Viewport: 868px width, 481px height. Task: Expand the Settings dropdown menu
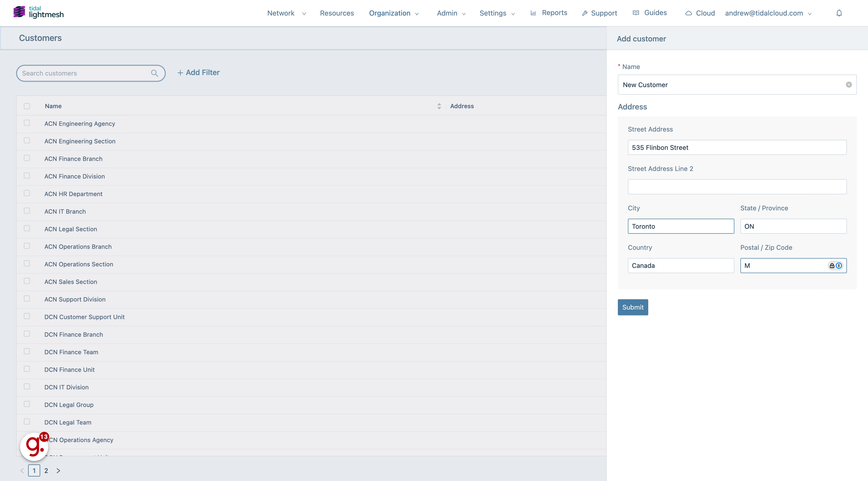click(x=497, y=13)
